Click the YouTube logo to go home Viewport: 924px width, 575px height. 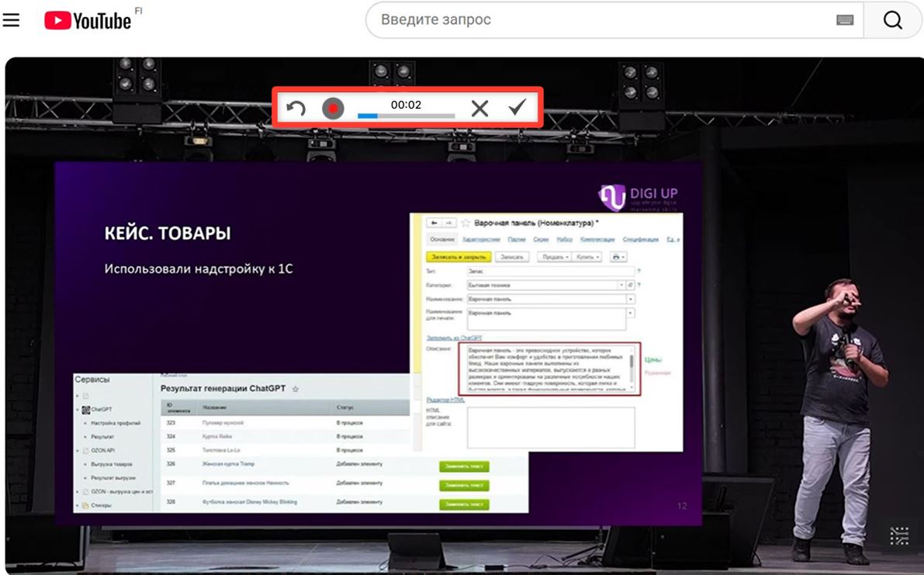tap(88, 20)
